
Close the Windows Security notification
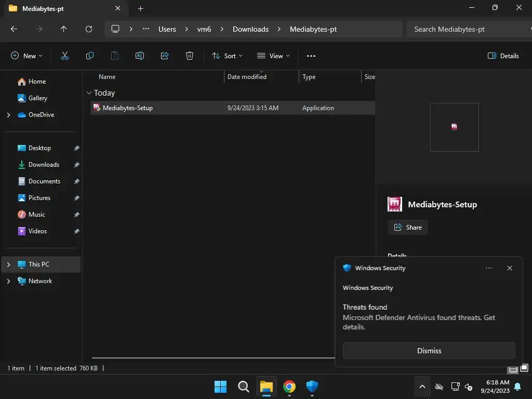(x=510, y=268)
